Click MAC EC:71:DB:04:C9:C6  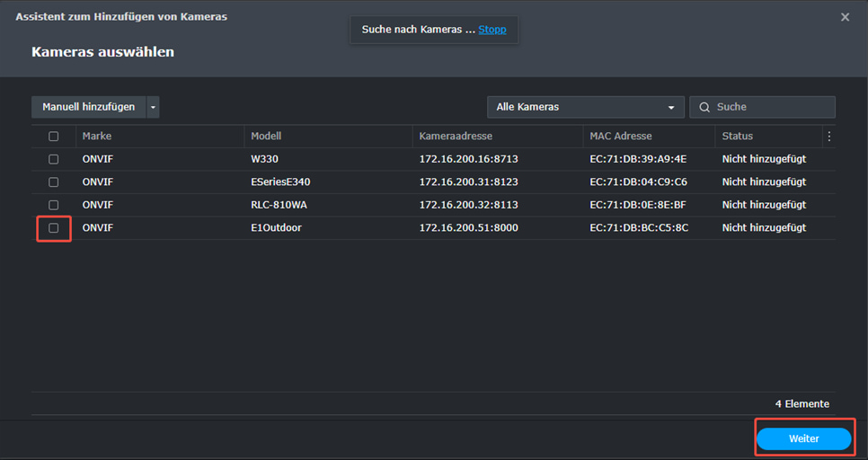click(x=638, y=182)
